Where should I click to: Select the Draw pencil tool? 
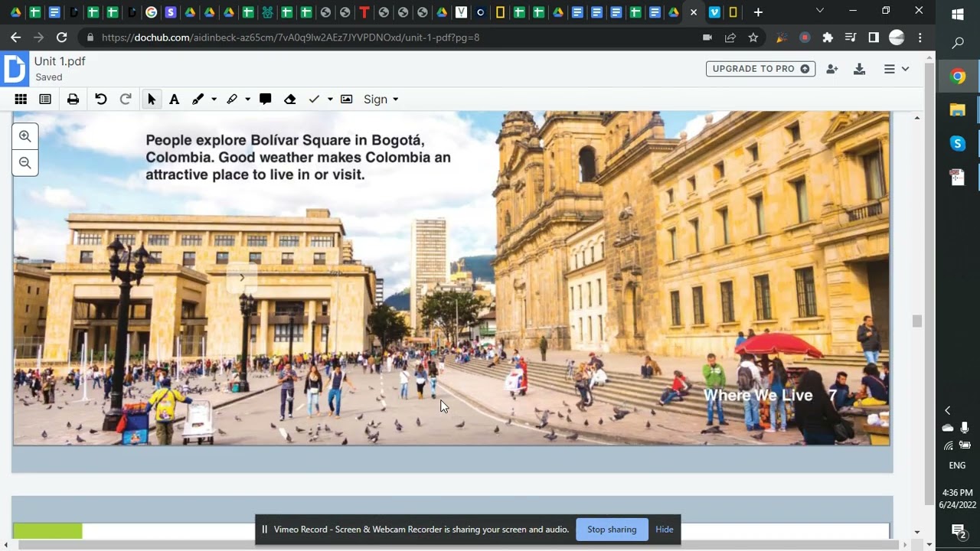[x=198, y=99]
